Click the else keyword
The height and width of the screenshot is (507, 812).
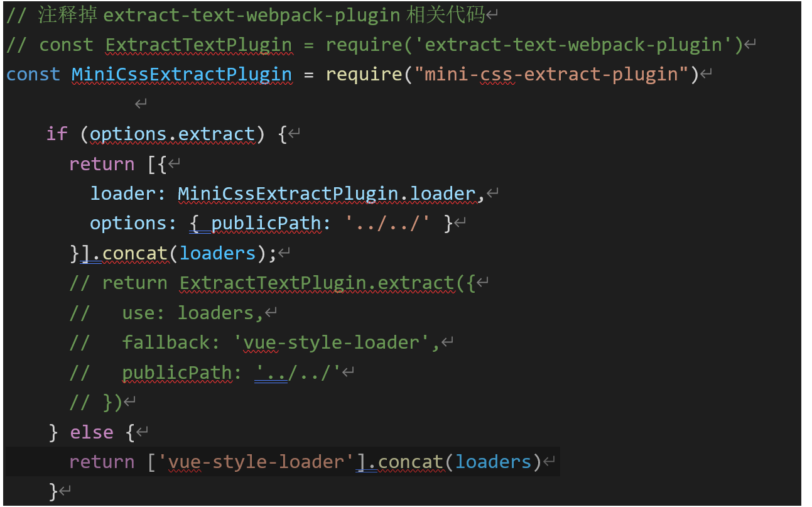(92, 432)
